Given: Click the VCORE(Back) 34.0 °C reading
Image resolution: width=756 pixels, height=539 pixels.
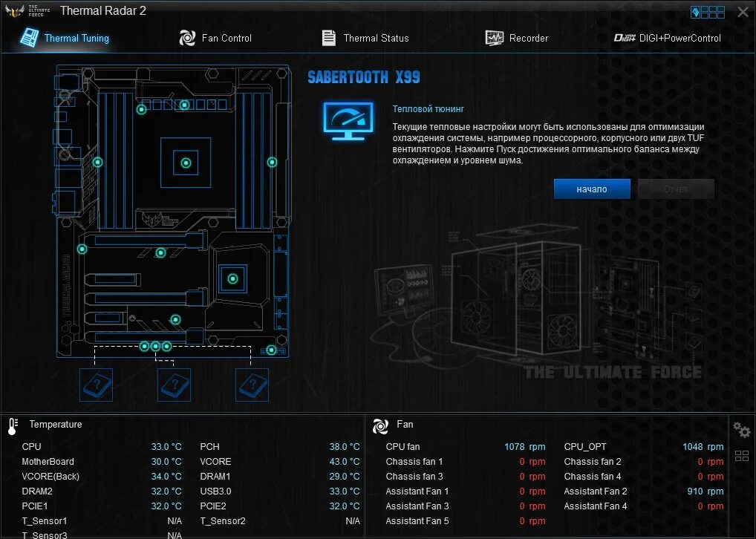Looking at the screenshot, I should tap(166, 477).
